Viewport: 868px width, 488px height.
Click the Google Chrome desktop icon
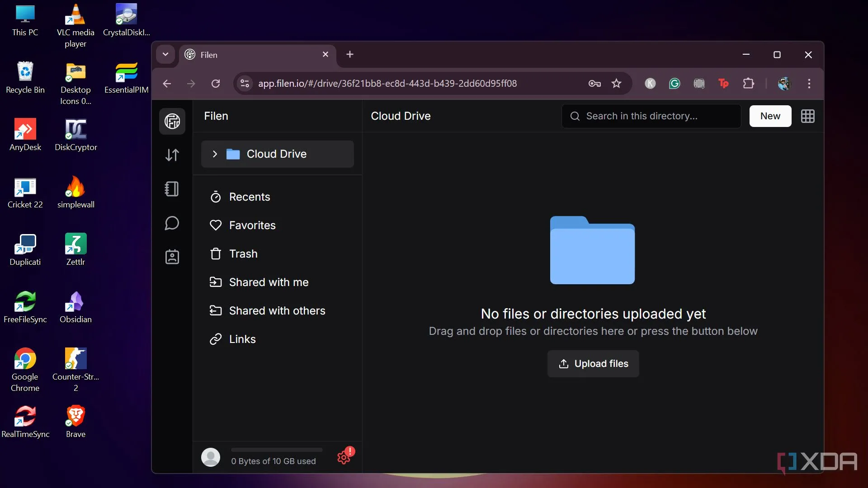pyautogui.click(x=25, y=370)
